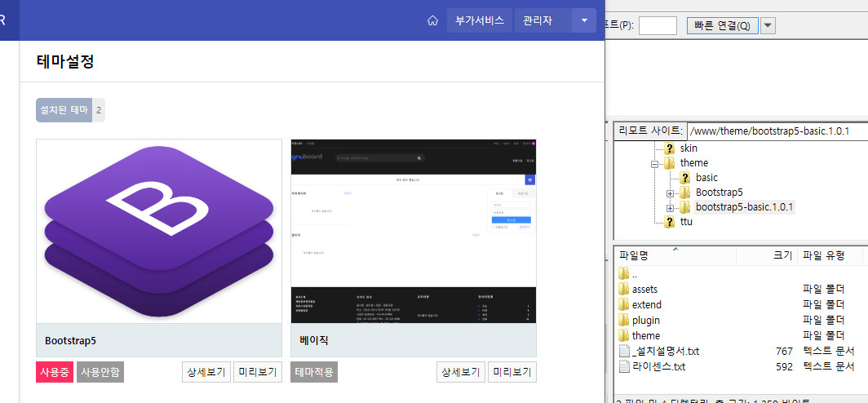Select the _설치설명서.txt file icon
This screenshot has height=403, width=868.
pyautogui.click(x=624, y=351)
